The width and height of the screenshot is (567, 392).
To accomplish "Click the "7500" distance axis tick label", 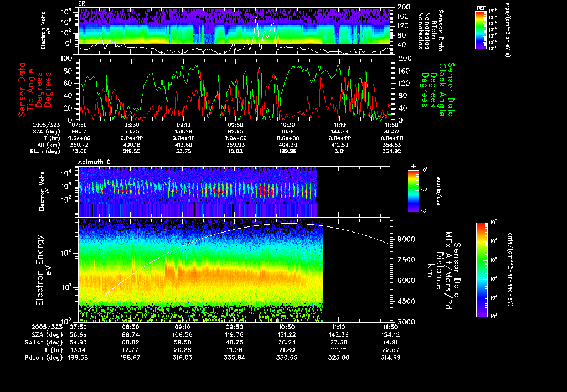I will coord(406,260).
